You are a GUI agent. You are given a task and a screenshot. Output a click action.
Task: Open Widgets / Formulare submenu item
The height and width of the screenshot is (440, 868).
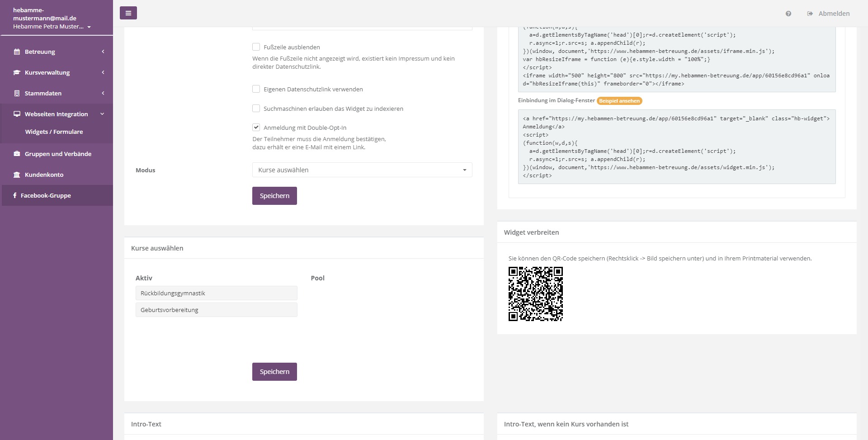(54, 132)
